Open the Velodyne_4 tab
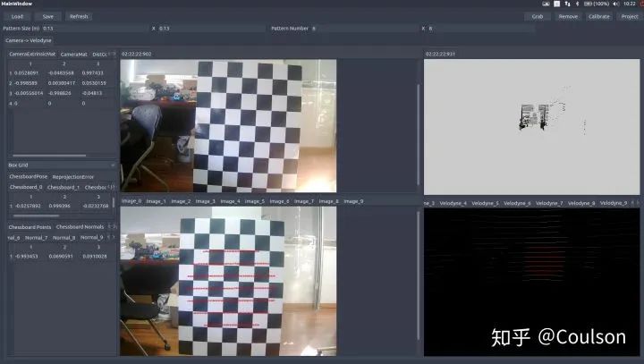The width and height of the screenshot is (644, 364). [x=453, y=203]
